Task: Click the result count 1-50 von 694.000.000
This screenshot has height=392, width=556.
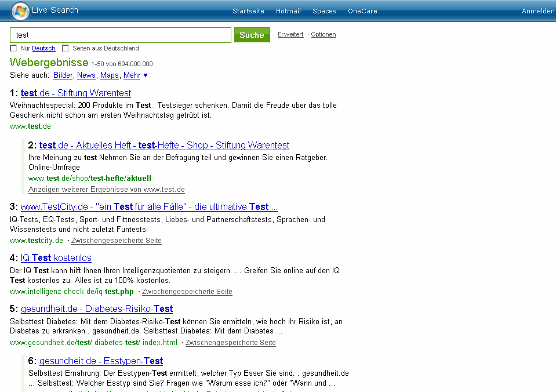Action: (122, 64)
